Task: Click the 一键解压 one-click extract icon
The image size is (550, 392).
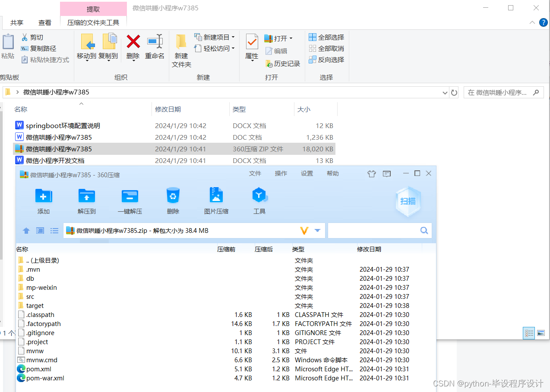Action: click(x=130, y=196)
